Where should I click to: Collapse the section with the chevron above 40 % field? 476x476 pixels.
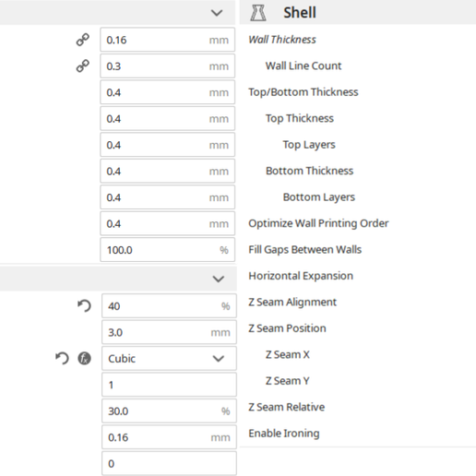click(219, 279)
